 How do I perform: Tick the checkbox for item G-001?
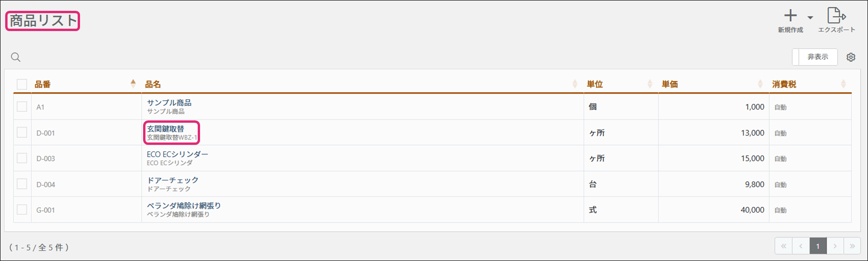click(22, 210)
